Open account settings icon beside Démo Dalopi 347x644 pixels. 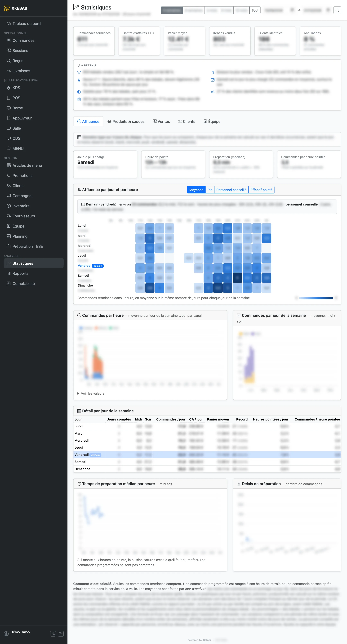[x=53, y=634]
